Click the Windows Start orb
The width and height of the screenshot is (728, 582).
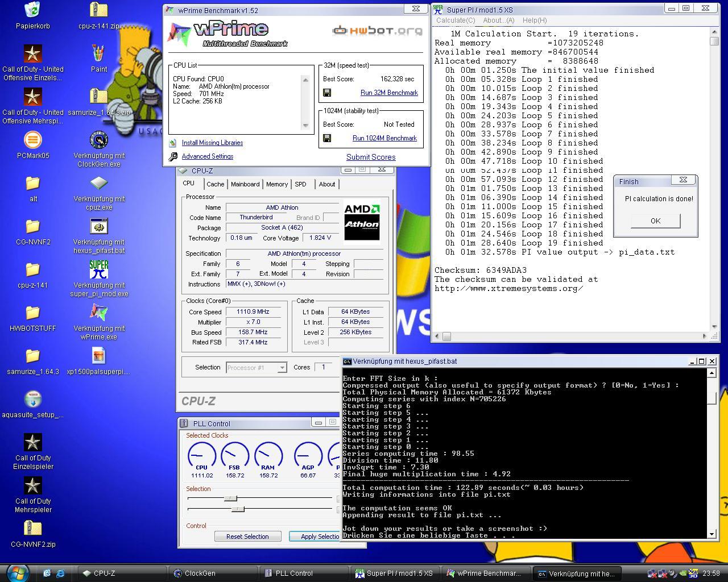pos(17,572)
